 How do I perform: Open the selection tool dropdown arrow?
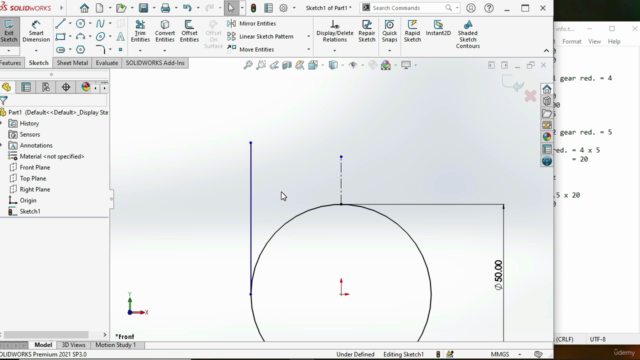pyautogui.click(x=242, y=8)
